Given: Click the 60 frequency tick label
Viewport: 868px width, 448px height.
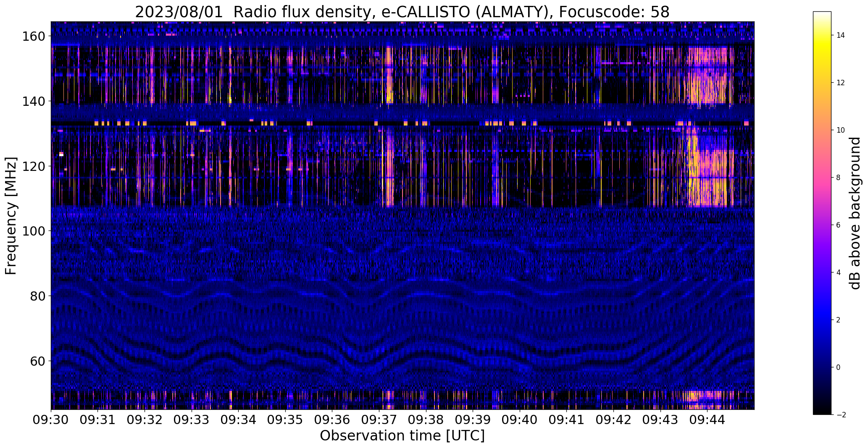Looking at the screenshot, I should pyautogui.click(x=39, y=361).
